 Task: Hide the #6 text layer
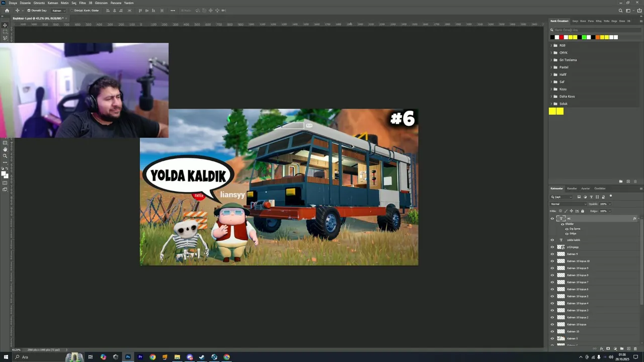pyautogui.click(x=552, y=219)
